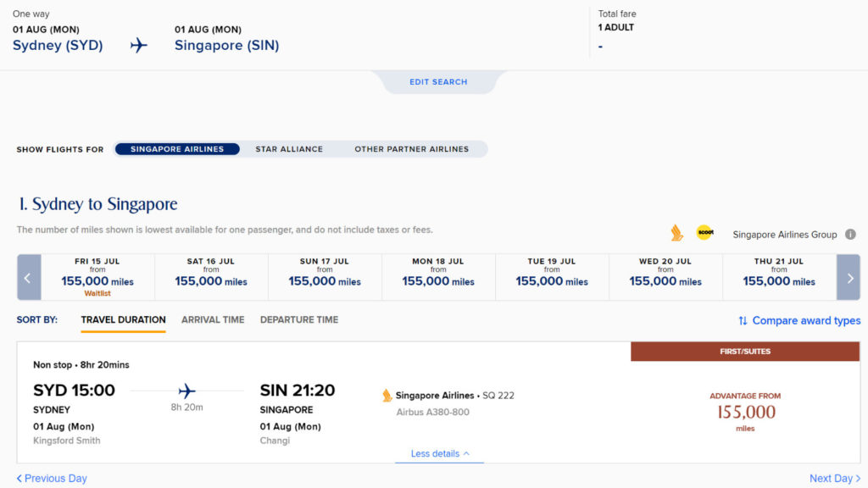The width and height of the screenshot is (868, 488).
Task: Click the right arrow on the date carousel
Action: click(x=849, y=277)
